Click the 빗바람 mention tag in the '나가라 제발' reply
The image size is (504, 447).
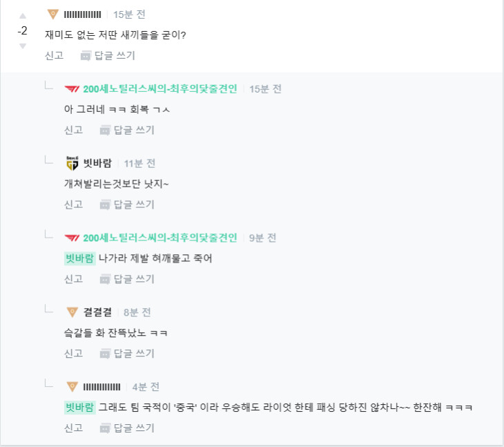click(x=79, y=258)
